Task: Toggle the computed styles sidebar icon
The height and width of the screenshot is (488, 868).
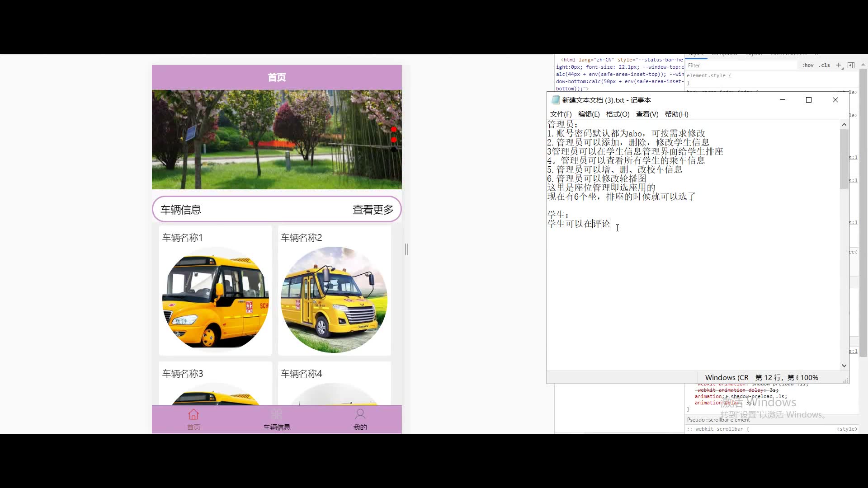Action: point(851,66)
